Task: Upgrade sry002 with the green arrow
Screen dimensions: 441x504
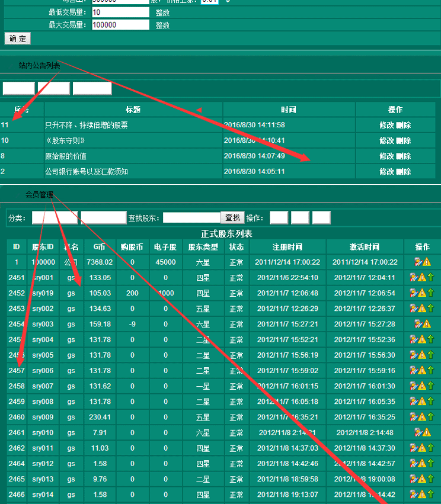Action: tap(431, 308)
